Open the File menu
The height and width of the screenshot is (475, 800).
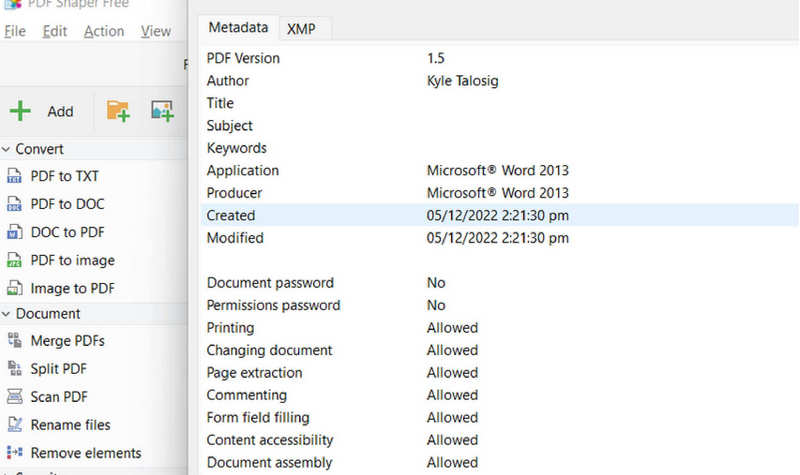14,31
